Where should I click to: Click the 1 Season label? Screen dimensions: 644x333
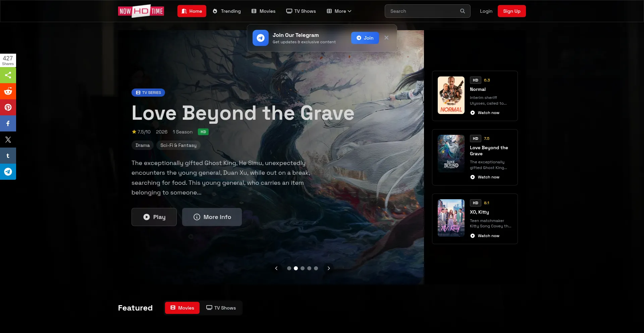182,132
